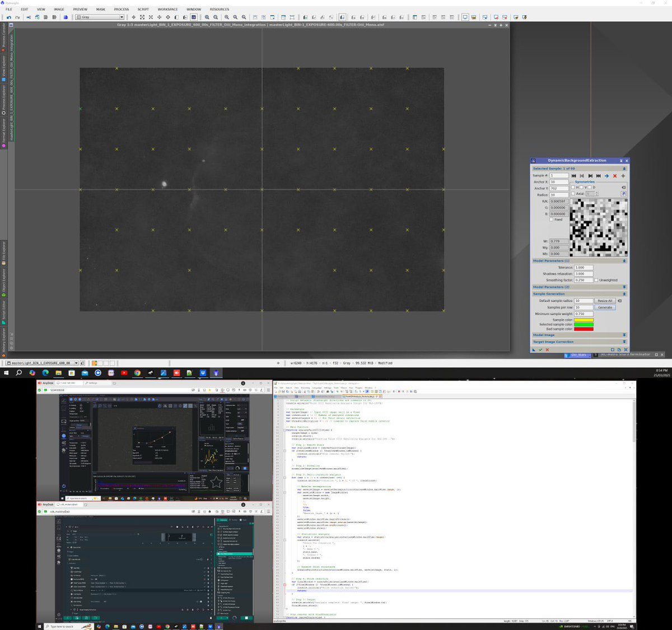Click the Anchor X input field
This screenshot has width=672, height=630.
pos(559,182)
